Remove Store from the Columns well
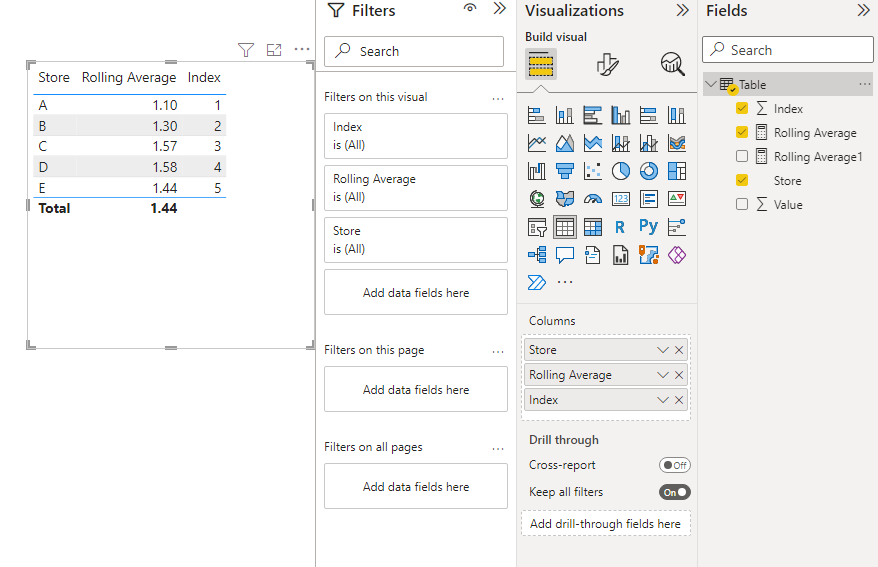 coord(679,350)
